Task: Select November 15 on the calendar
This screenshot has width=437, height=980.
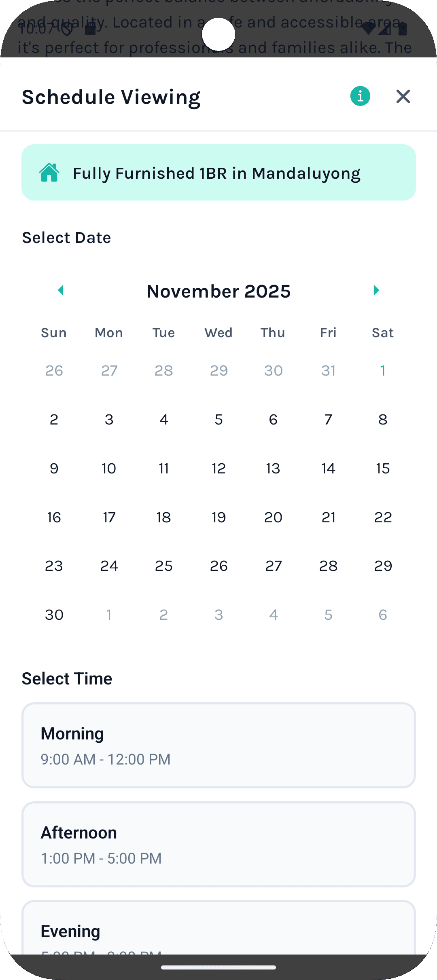Action: pyautogui.click(x=383, y=468)
